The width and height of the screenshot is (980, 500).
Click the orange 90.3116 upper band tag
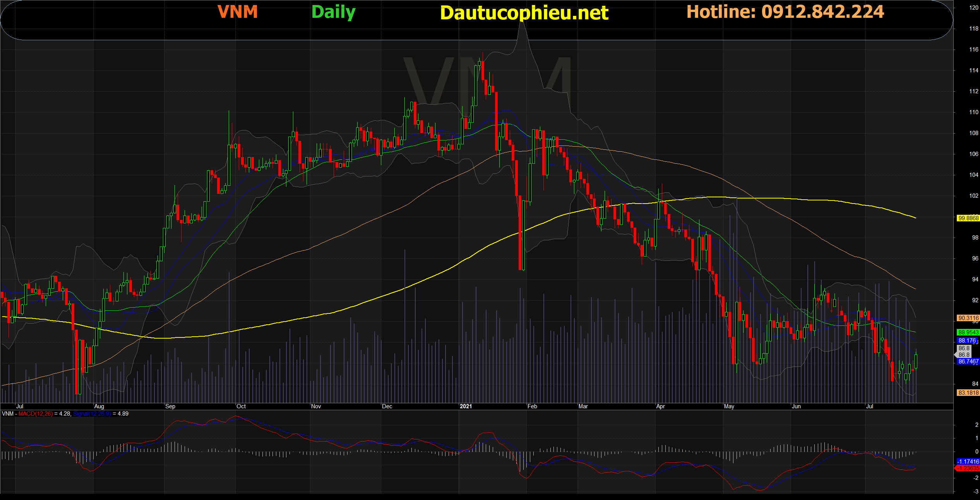pos(968,318)
